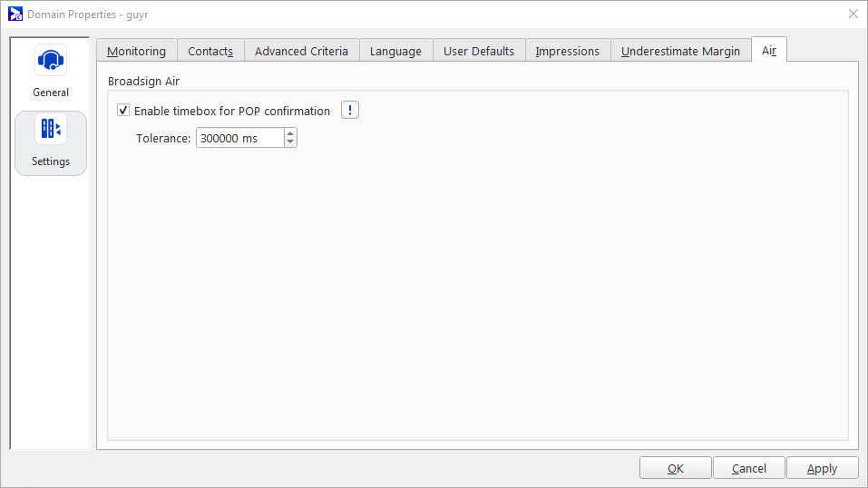Screen dimensions: 868x488
Task: Disable timebox for POP confirmation checkbox
Action: tap(123, 111)
